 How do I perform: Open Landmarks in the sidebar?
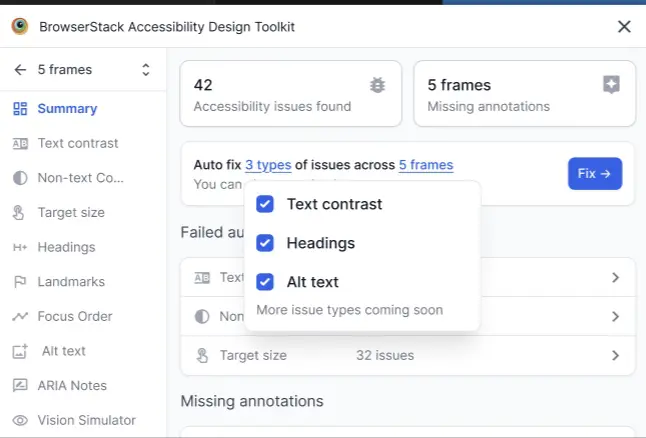pos(71,282)
